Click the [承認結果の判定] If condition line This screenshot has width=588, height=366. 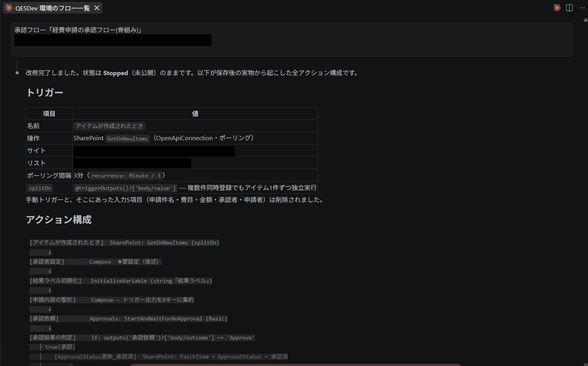(142, 338)
